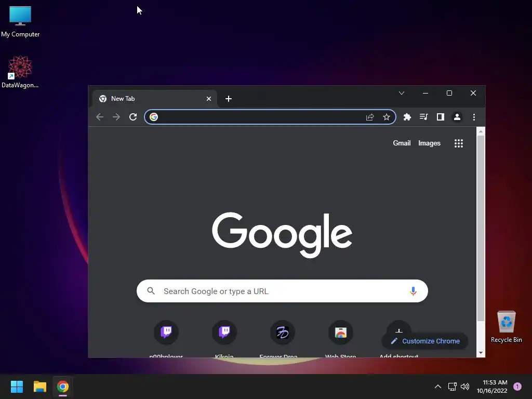The width and height of the screenshot is (532, 399).
Task: Click the Search Google or type a URL box
Action: tap(282, 291)
